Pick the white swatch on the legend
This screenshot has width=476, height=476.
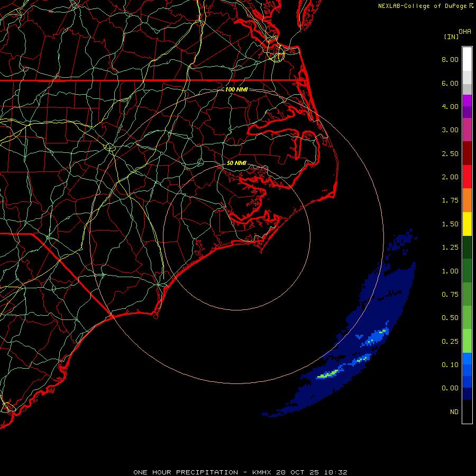coord(467,59)
